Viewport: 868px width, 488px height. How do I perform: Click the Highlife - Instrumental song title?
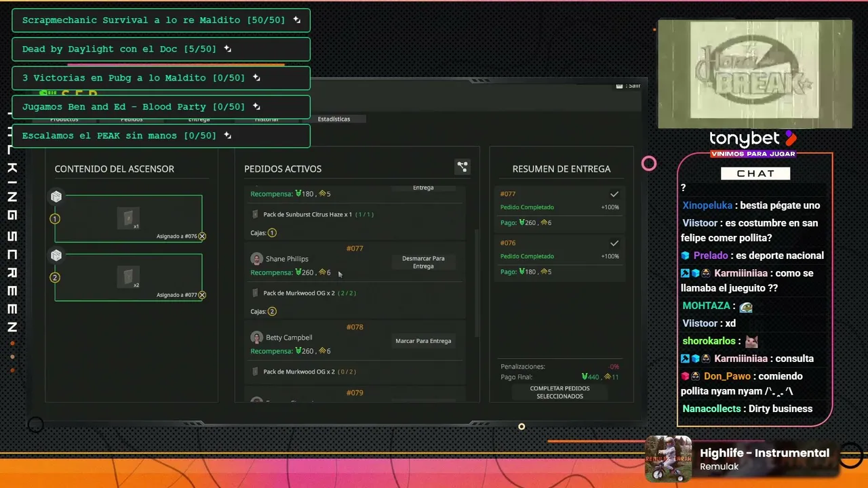765,453
